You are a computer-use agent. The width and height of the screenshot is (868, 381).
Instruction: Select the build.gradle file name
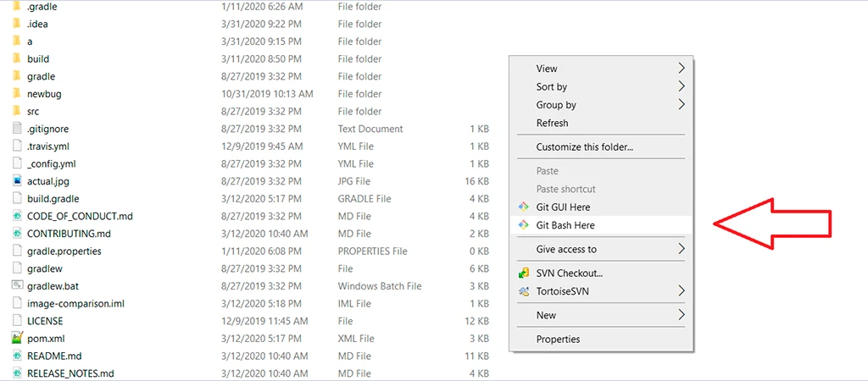(54, 199)
